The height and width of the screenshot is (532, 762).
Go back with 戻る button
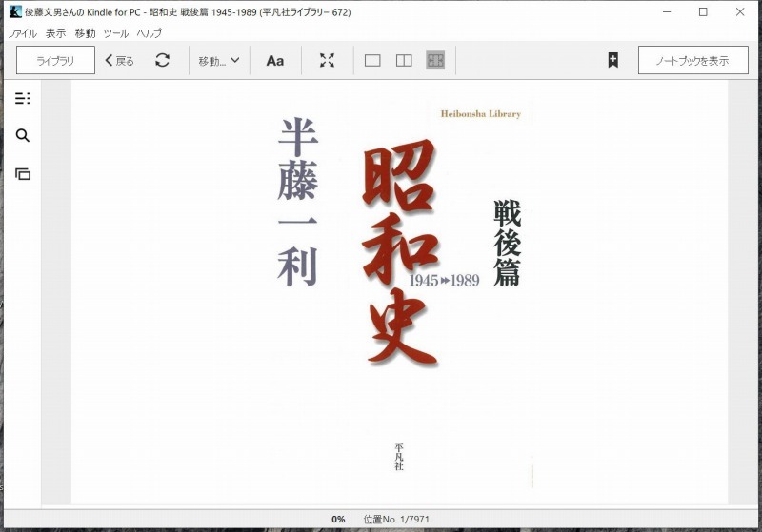coord(120,61)
